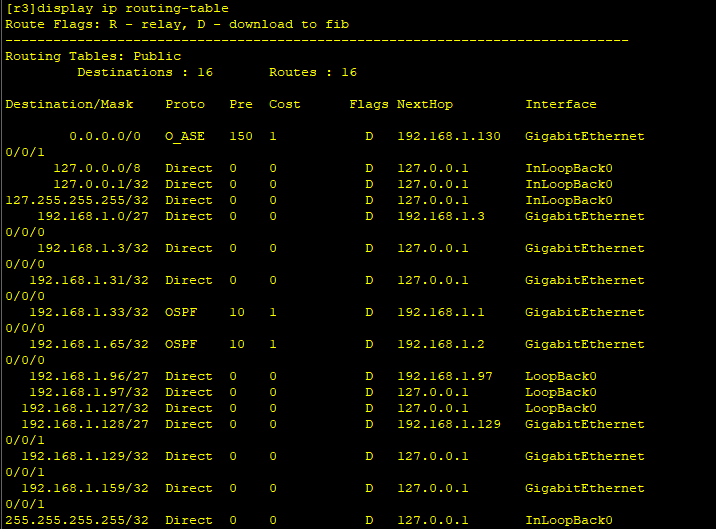Click the 'NextHop' column header

click(425, 104)
